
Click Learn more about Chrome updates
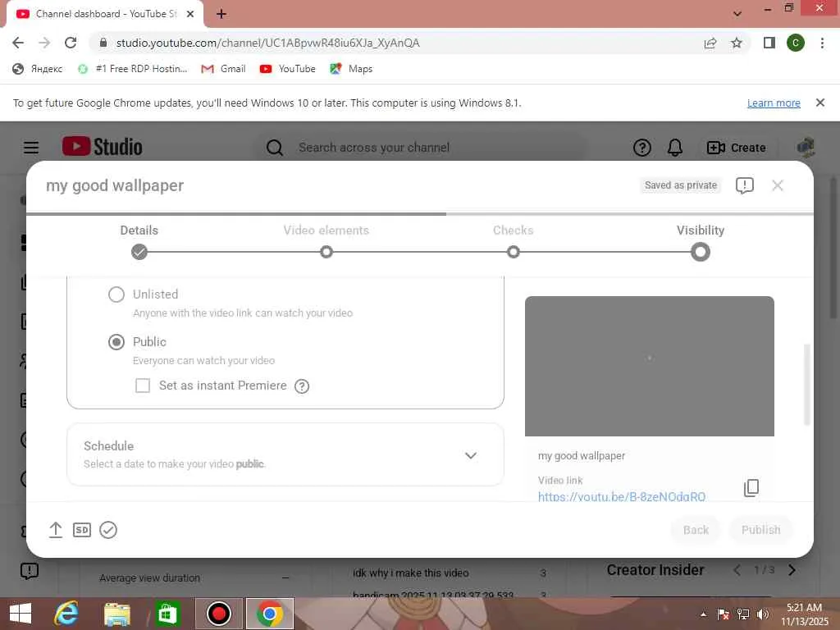click(x=774, y=103)
